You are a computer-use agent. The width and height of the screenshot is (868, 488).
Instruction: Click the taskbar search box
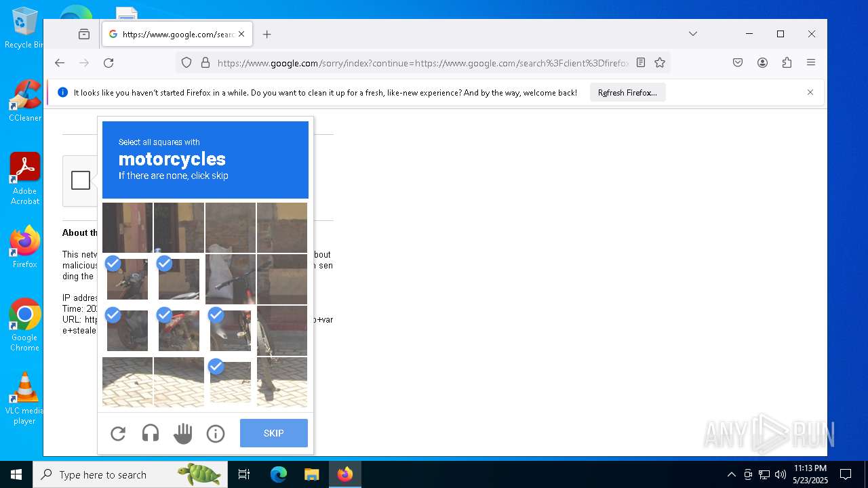click(x=130, y=474)
